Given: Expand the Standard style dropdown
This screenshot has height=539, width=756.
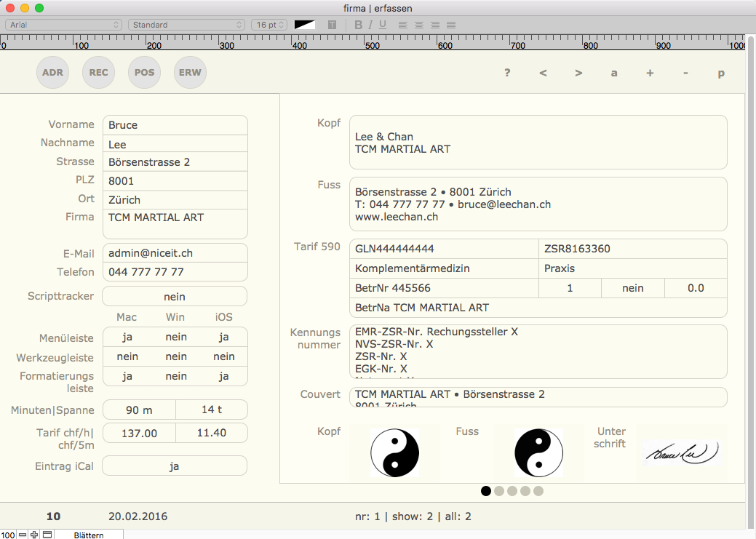Looking at the screenshot, I should pyautogui.click(x=186, y=25).
